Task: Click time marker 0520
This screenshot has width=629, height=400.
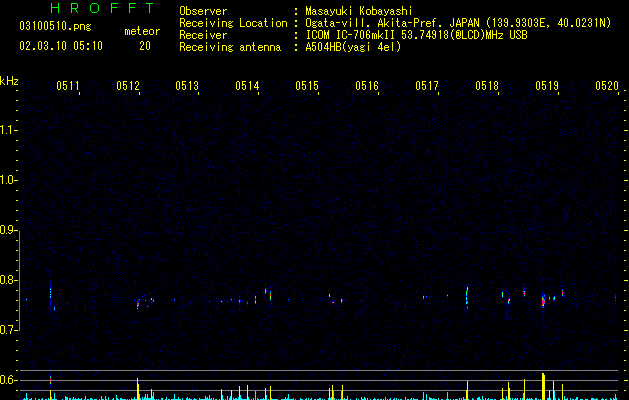Action: [x=607, y=85]
